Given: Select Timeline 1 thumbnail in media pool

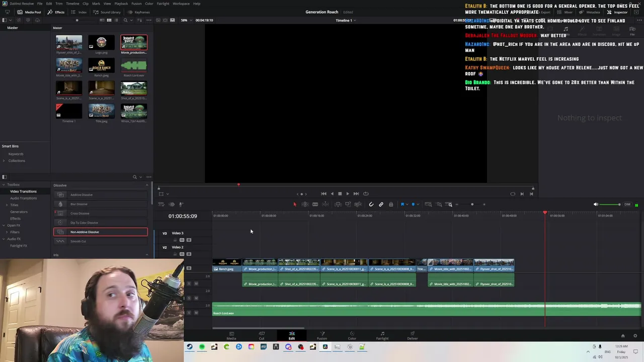Looking at the screenshot, I should coord(69,110).
